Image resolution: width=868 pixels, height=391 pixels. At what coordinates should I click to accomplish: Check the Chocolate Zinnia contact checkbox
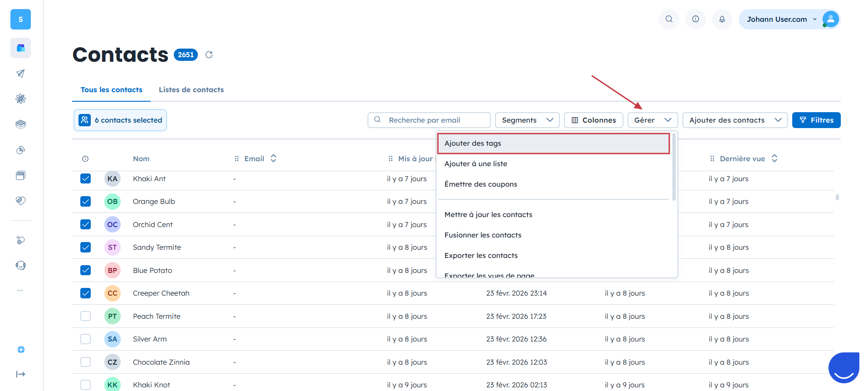[x=85, y=362]
